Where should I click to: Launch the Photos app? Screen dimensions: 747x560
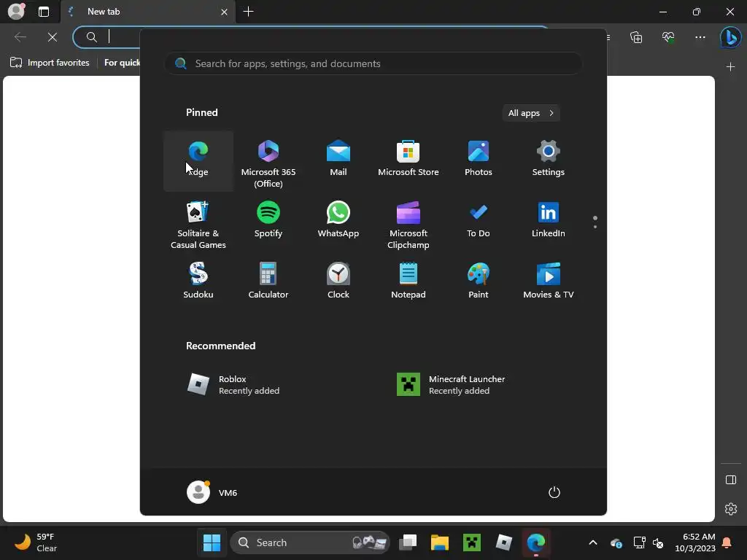(x=479, y=161)
